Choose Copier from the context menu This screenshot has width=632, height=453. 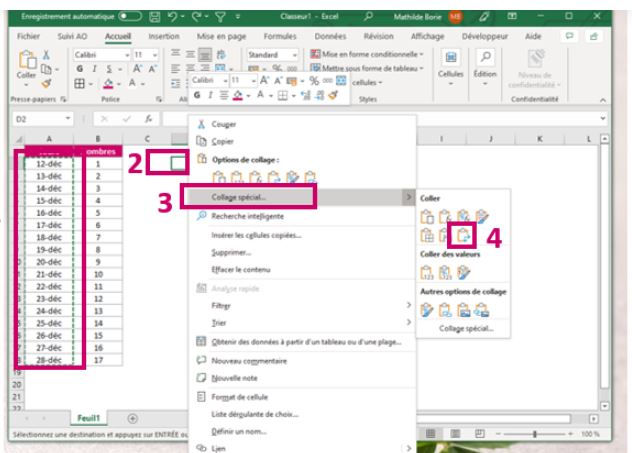point(302,141)
